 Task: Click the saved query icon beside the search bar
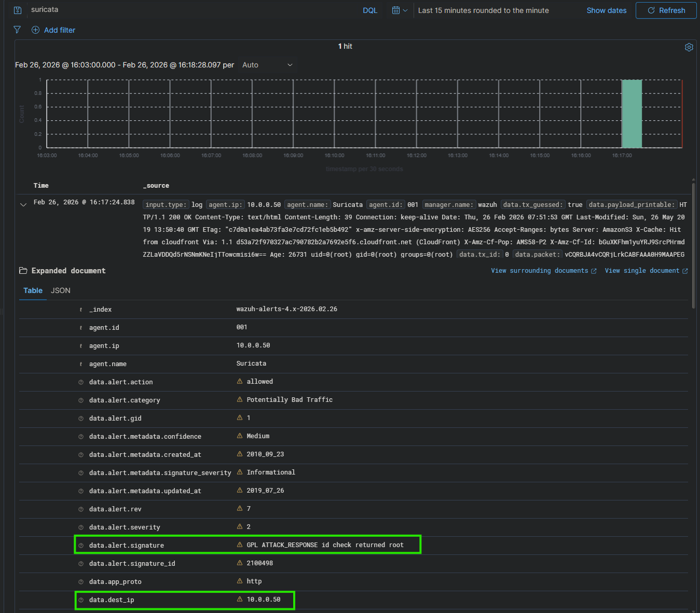(x=17, y=10)
